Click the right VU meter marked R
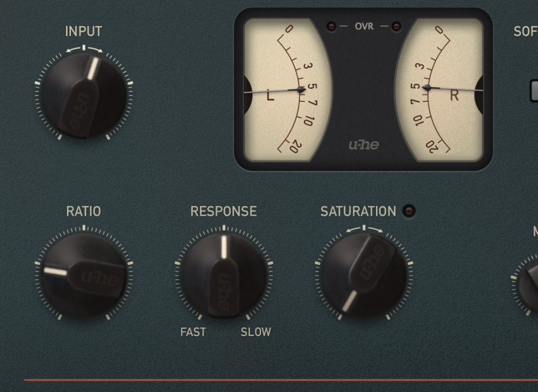This screenshot has width=538, height=392. tap(439, 89)
